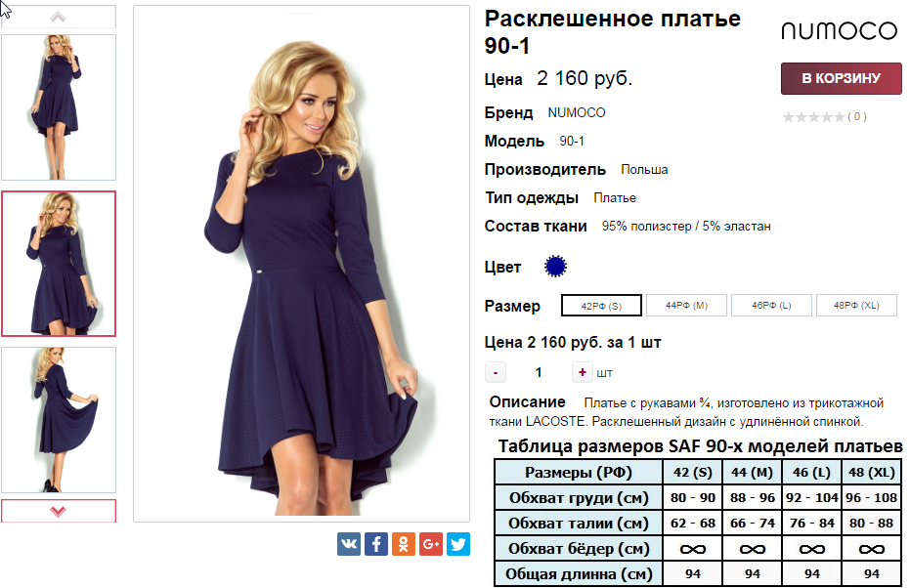
Task: Open the numoco brand logo
Action: (x=840, y=30)
